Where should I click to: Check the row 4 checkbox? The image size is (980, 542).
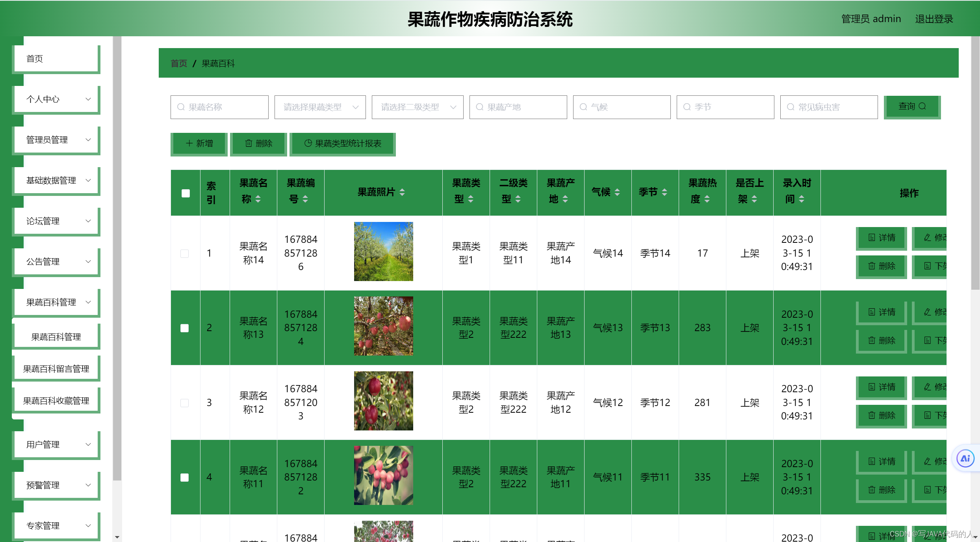point(184,477)
